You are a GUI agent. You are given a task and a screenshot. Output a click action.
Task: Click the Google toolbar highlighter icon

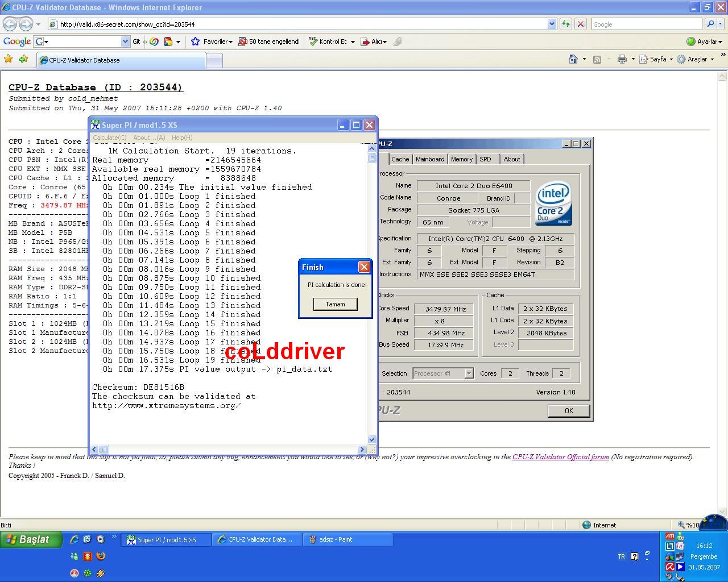(398, 41)
